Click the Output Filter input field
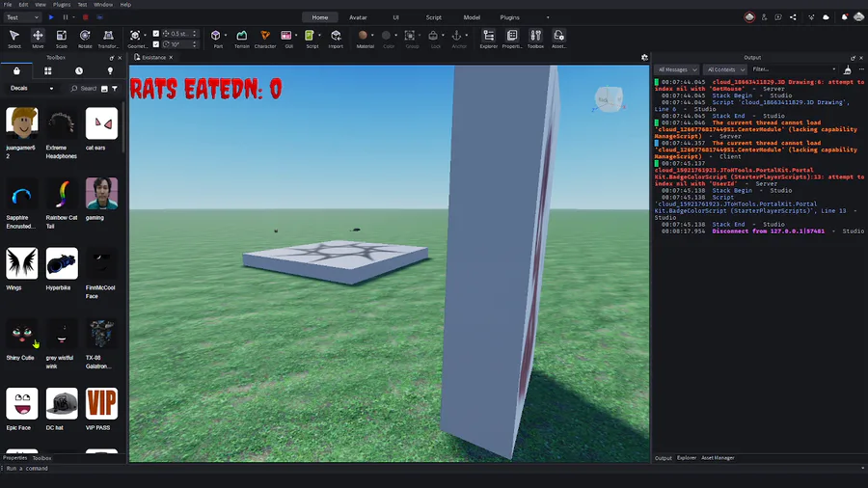 (794, 69)
